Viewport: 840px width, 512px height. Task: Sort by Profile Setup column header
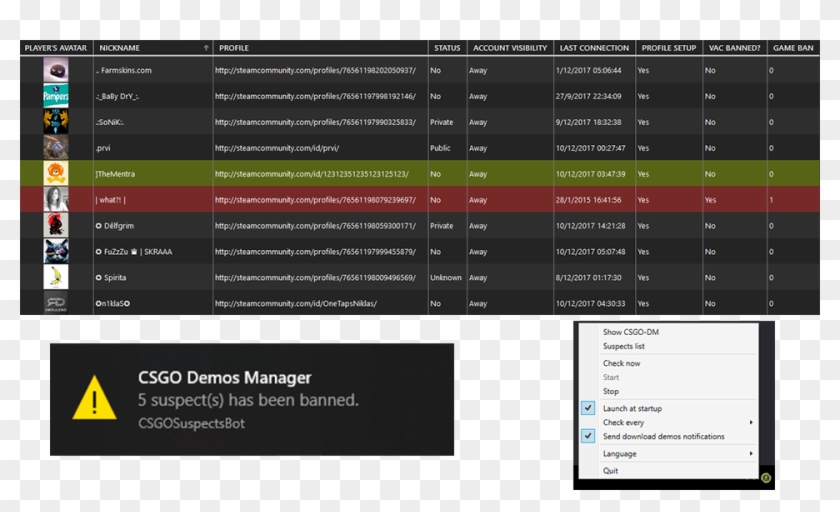(x=669, y=48)
